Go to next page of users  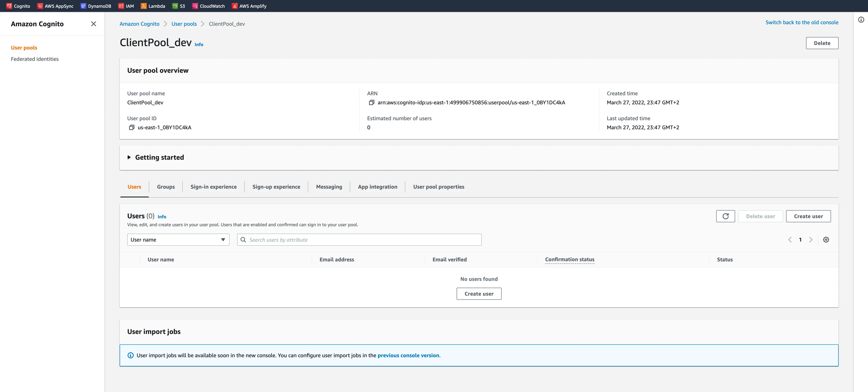pos(811,240)
